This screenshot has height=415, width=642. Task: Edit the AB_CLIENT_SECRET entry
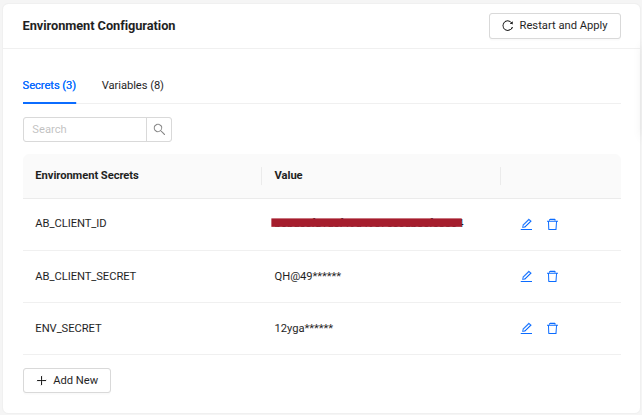[527, 276]
